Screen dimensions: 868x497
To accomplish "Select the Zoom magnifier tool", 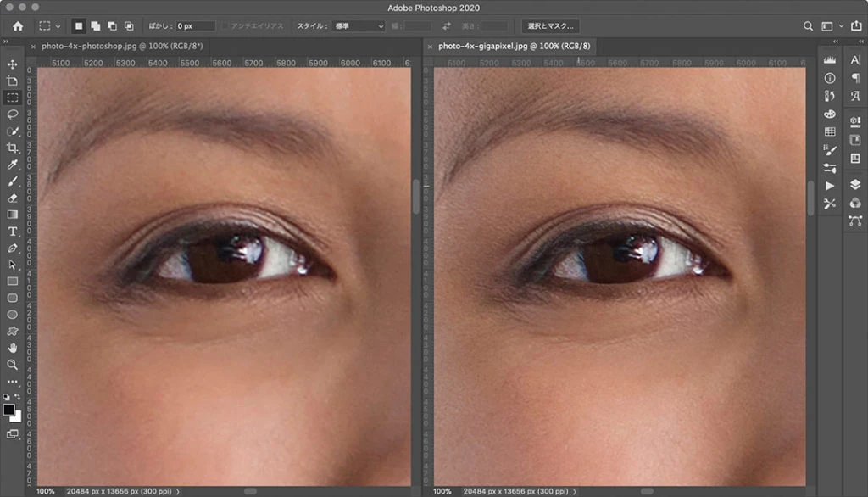I will (13, 365).
